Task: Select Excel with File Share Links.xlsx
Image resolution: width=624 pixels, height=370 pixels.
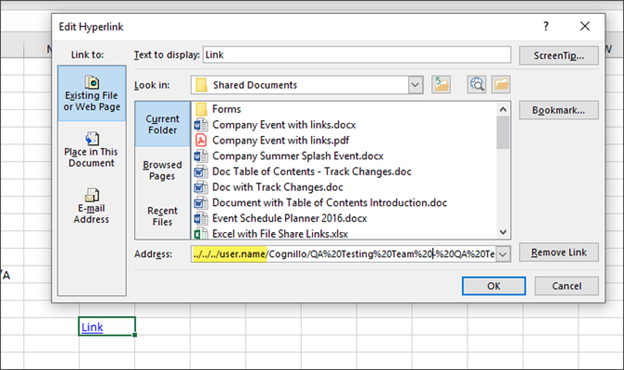Action: point(280,234)
